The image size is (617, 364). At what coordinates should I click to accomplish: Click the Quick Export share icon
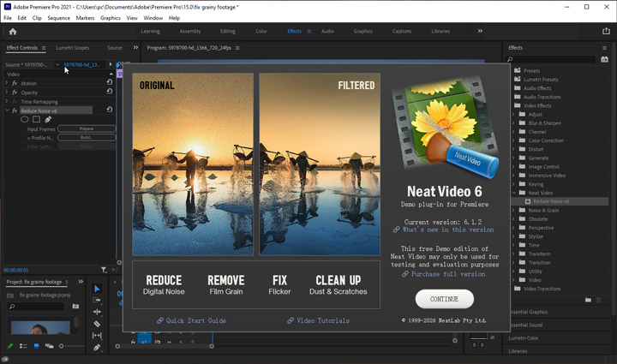[x=606, y=31]
